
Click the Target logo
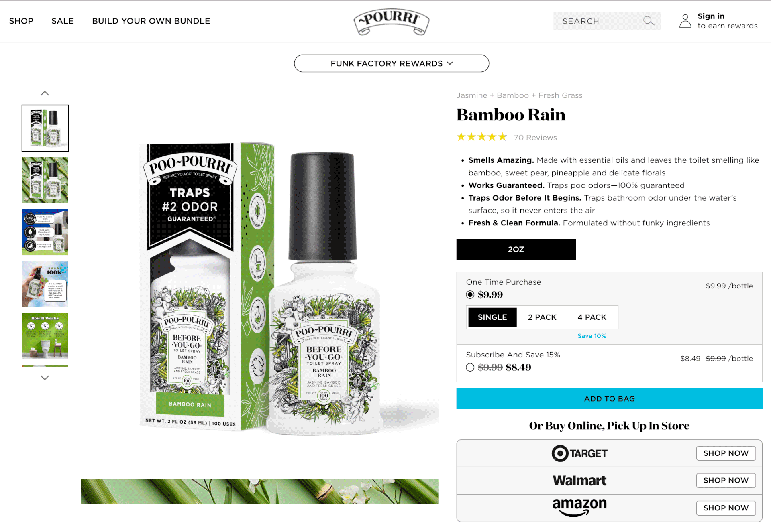point(579,453)
